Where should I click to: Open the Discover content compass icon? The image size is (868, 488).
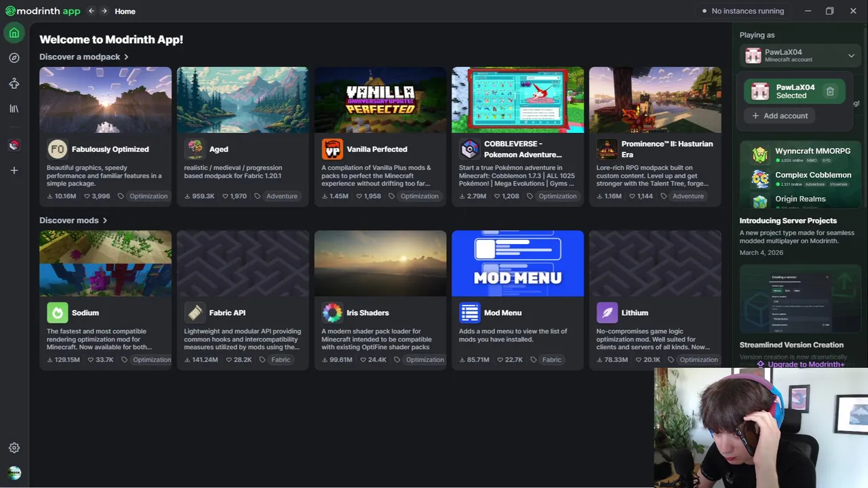click(14, 58)
